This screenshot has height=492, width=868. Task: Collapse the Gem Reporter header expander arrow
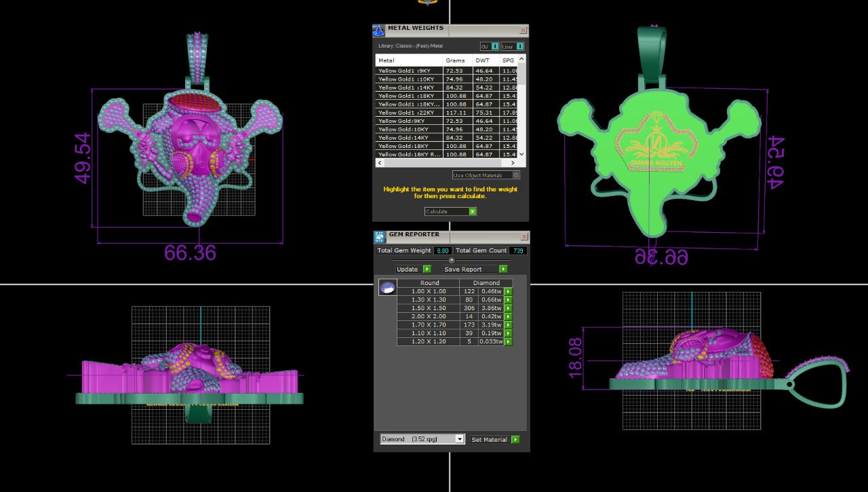tap(452, 260)
